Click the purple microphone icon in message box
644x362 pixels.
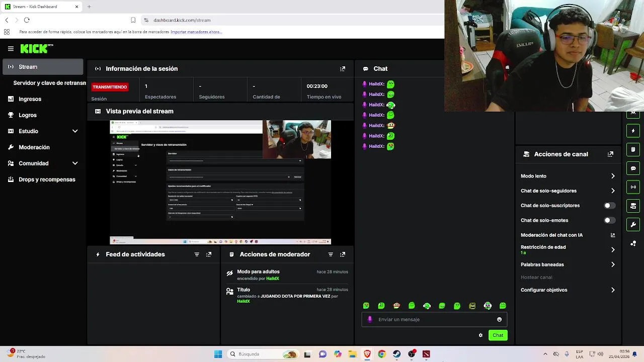(370, 319)
